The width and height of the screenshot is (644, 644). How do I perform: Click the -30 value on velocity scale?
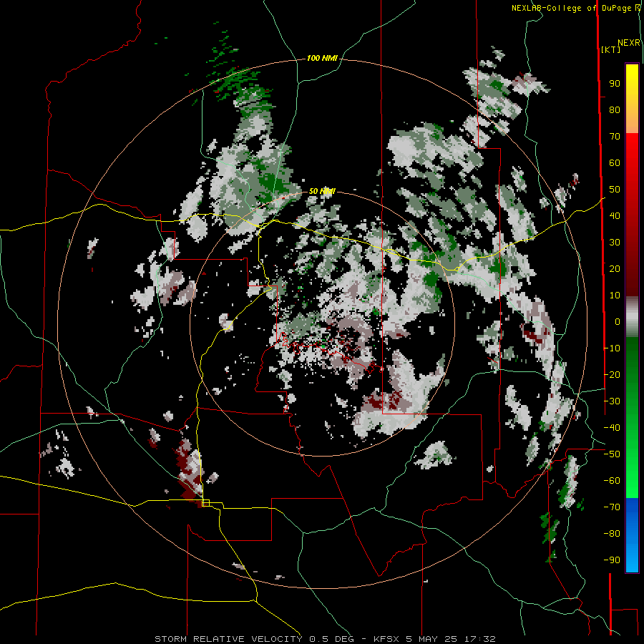click(x=612, y=401)
